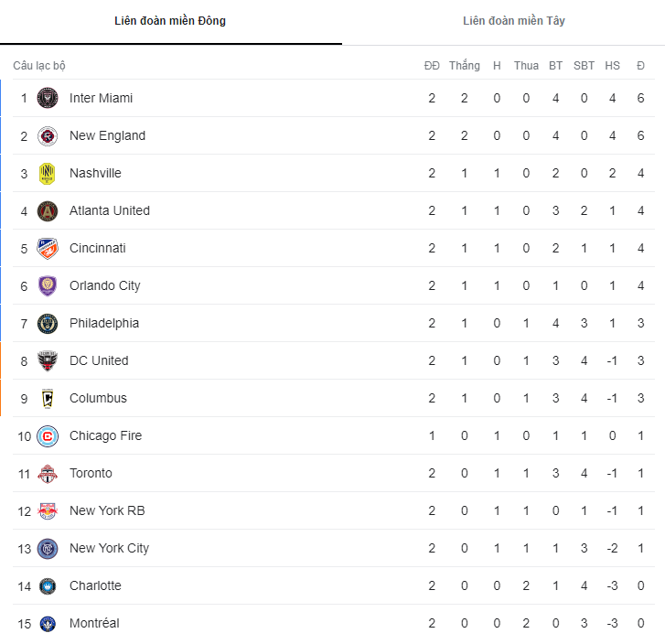This screenshot has width=665, height=644.
Task: Open the Charlotte team link
Action: coord(95,585)
